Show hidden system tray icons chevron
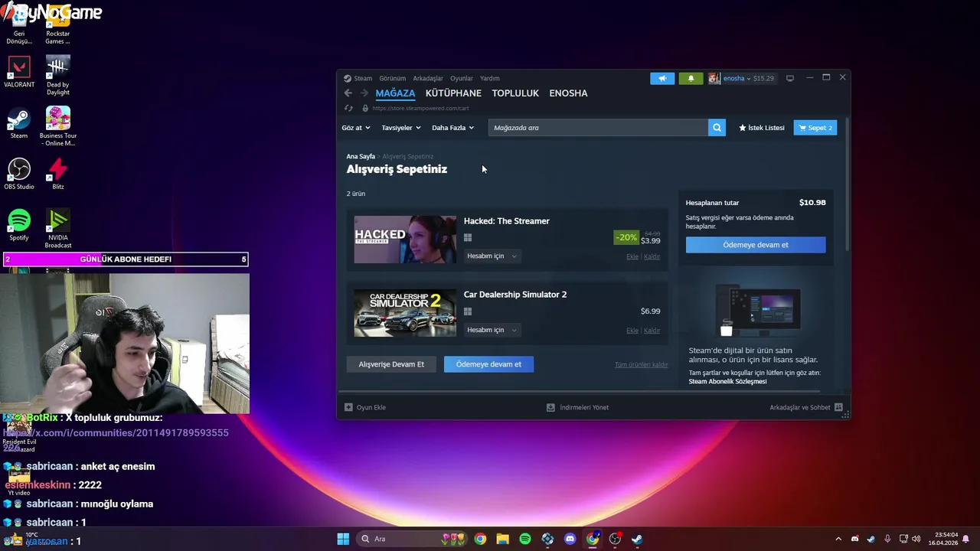 click(838, 539)
